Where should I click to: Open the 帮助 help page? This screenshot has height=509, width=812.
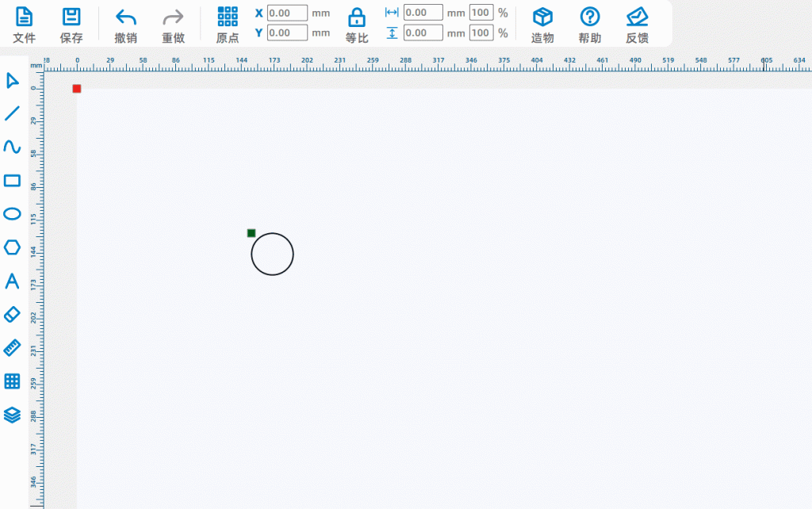coord(589,24)
